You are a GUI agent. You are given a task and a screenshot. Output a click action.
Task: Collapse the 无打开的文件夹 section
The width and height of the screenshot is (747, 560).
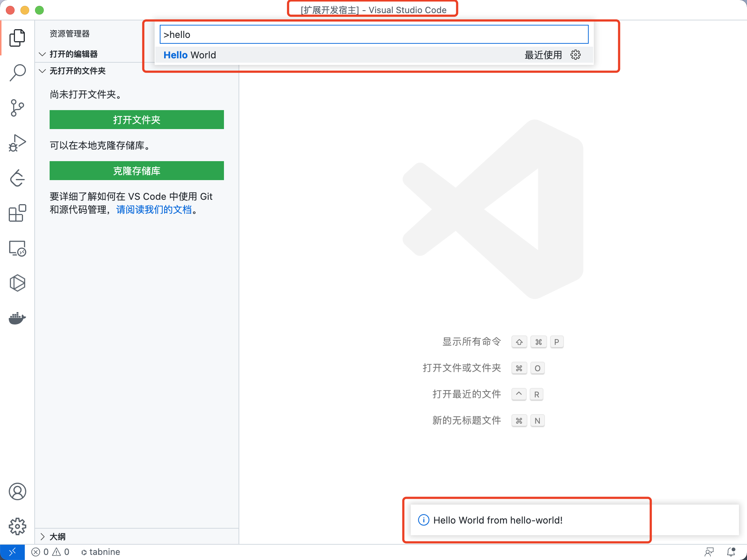tap(42, 71)
